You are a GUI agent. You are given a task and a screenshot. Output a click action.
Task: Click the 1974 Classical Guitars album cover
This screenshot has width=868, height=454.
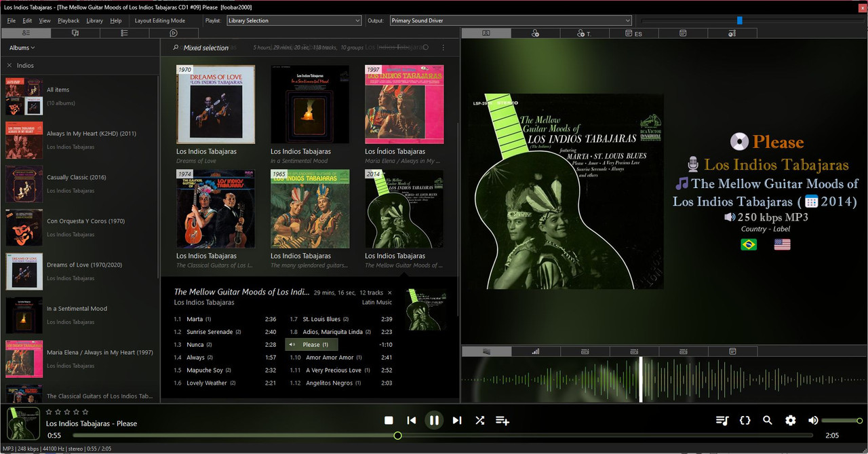(216, 209)
